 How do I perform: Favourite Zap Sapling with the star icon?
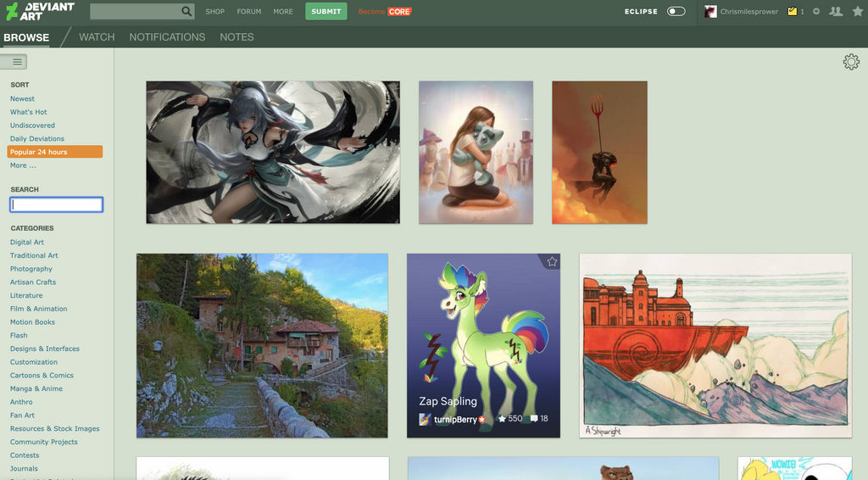[552, 262]
